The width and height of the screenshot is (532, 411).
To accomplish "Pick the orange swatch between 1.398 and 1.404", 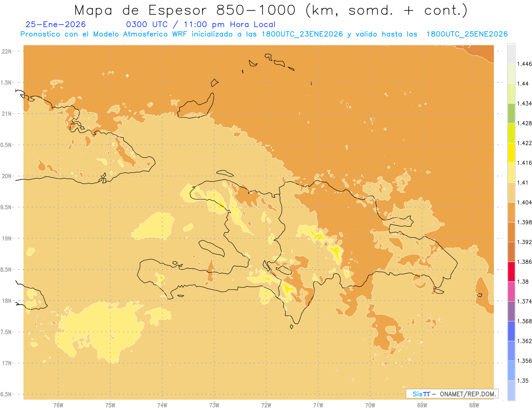I will click(x=511, y=212).
